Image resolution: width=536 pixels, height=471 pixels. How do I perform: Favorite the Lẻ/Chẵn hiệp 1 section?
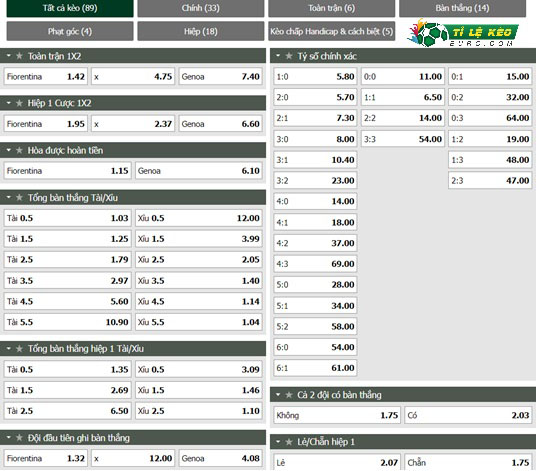click(x=289, y=442)
